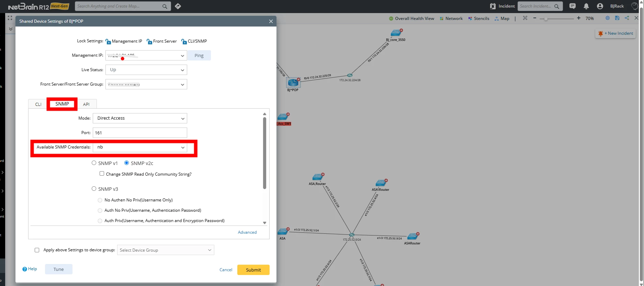Open the notifications bell icon

click(x=586, y=6)
